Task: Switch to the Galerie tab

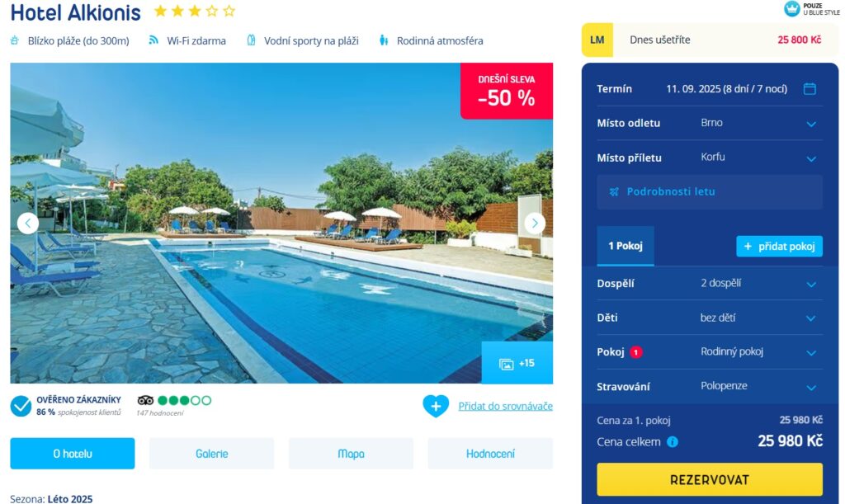Action: 212,454
